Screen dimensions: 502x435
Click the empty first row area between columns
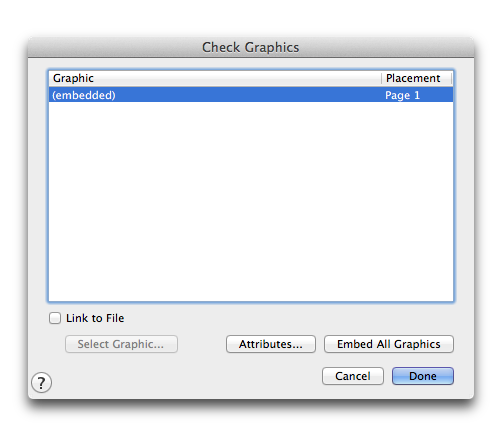click(x=250, y=95)
